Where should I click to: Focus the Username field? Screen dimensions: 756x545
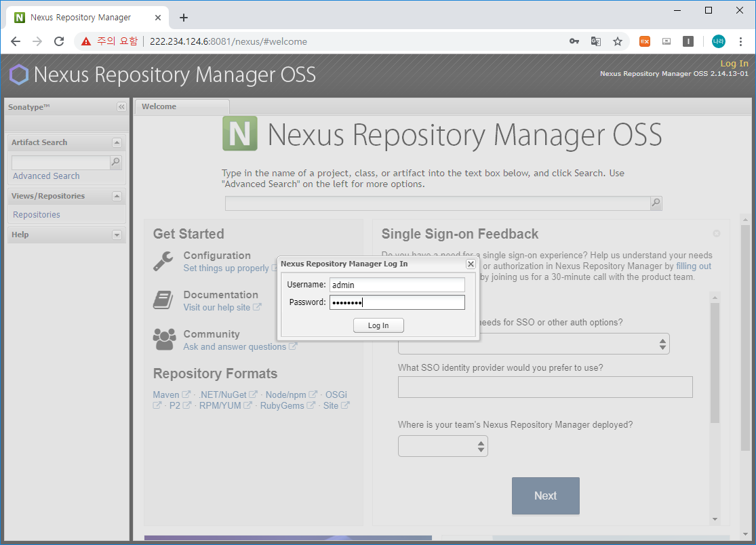[397, 285]
